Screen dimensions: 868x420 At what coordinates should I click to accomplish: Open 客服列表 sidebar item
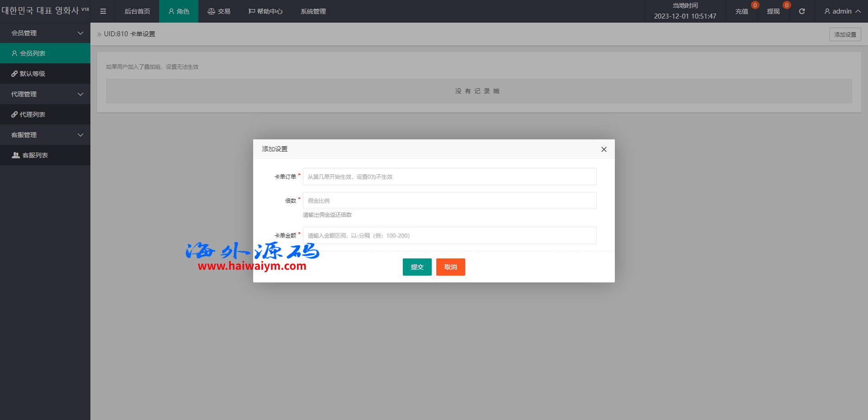45,155
